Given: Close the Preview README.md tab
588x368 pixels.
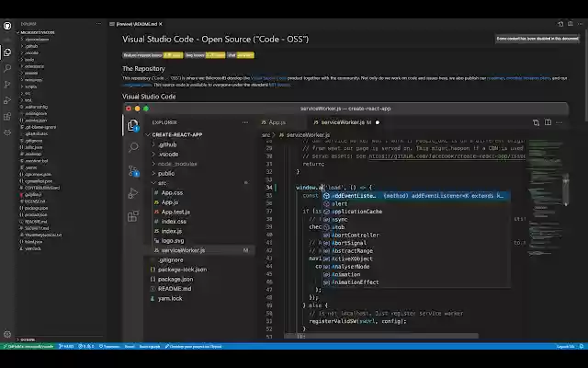Looking at the screenshot, I should tap(161, 24).
